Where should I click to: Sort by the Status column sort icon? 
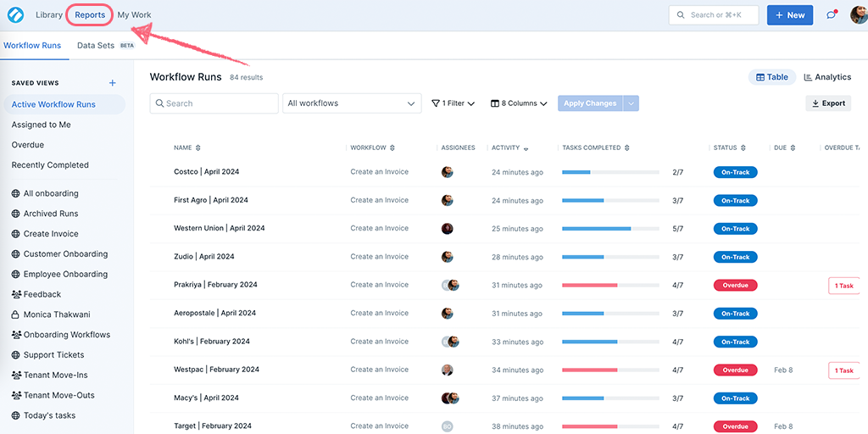[x=743, y=147]
